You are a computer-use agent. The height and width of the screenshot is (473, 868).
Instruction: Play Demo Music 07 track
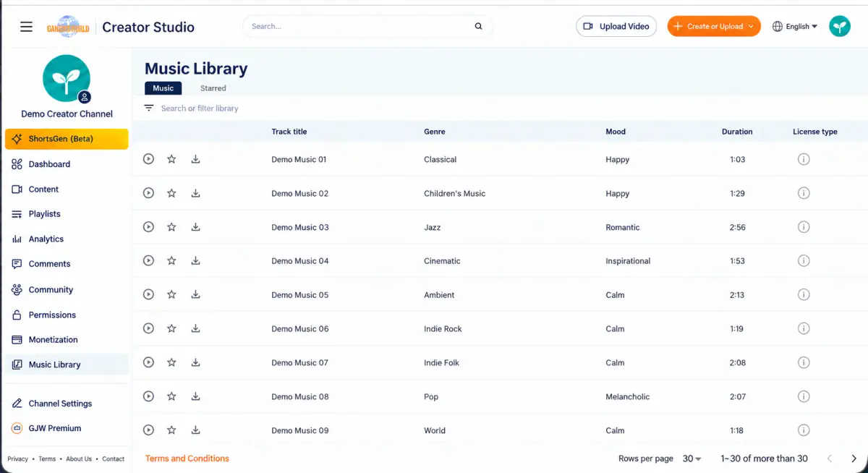(148, 362)
